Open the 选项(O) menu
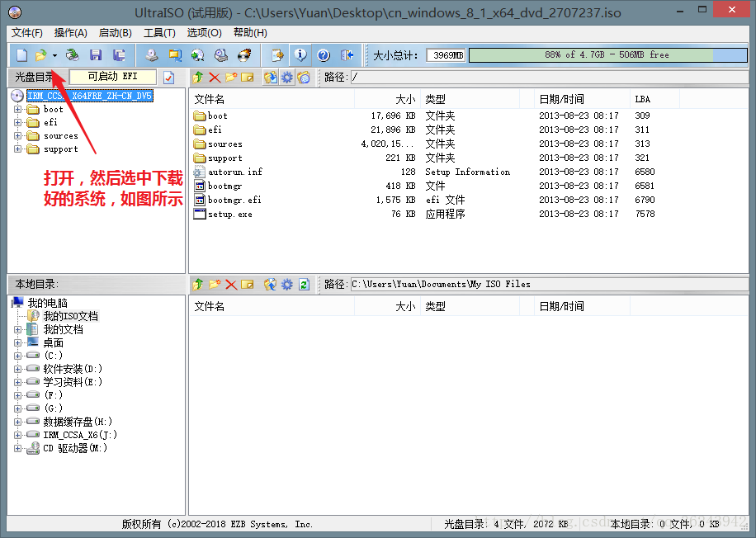Viewport: 756px width, 538px height. click(205, 33)
